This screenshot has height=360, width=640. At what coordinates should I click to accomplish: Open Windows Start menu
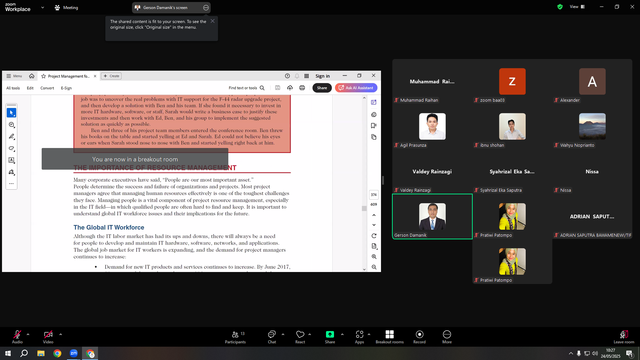point(8,353)
